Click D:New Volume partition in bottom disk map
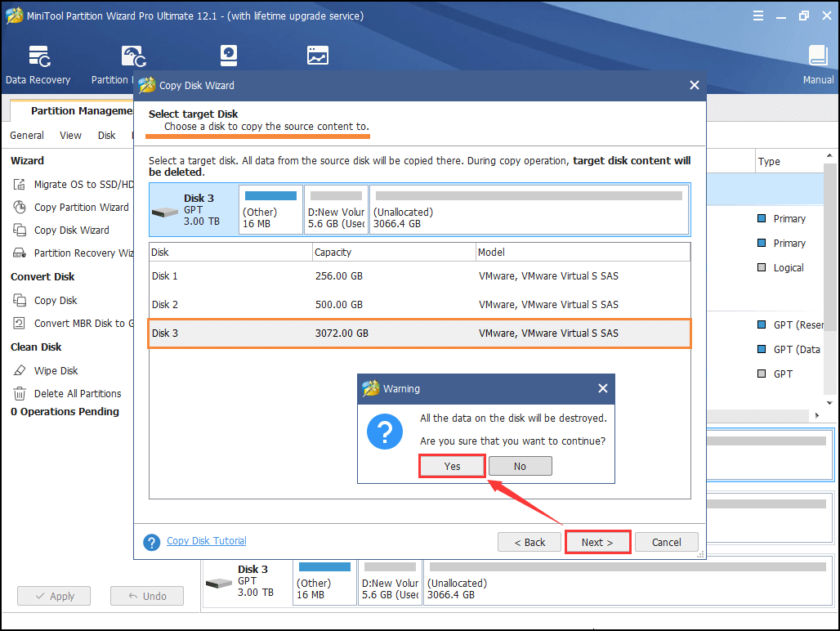The height and width of the screenshot is (631, 840). tap(390, 582)
